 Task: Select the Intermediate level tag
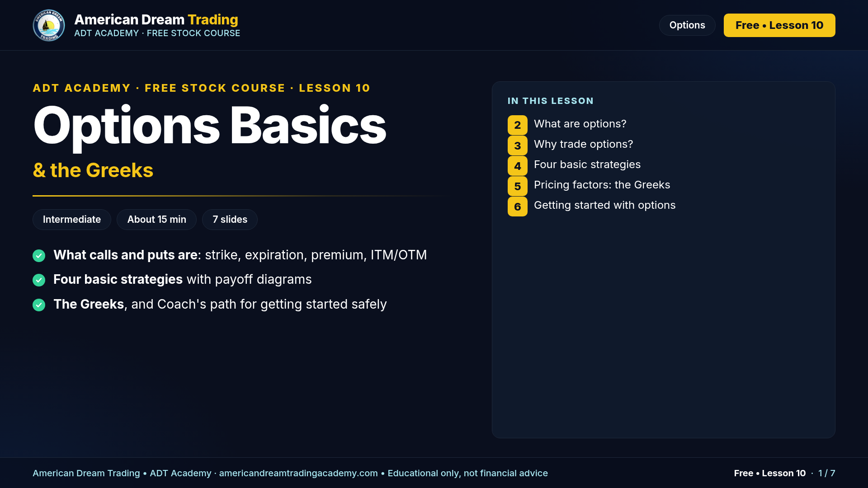[72, 220]
